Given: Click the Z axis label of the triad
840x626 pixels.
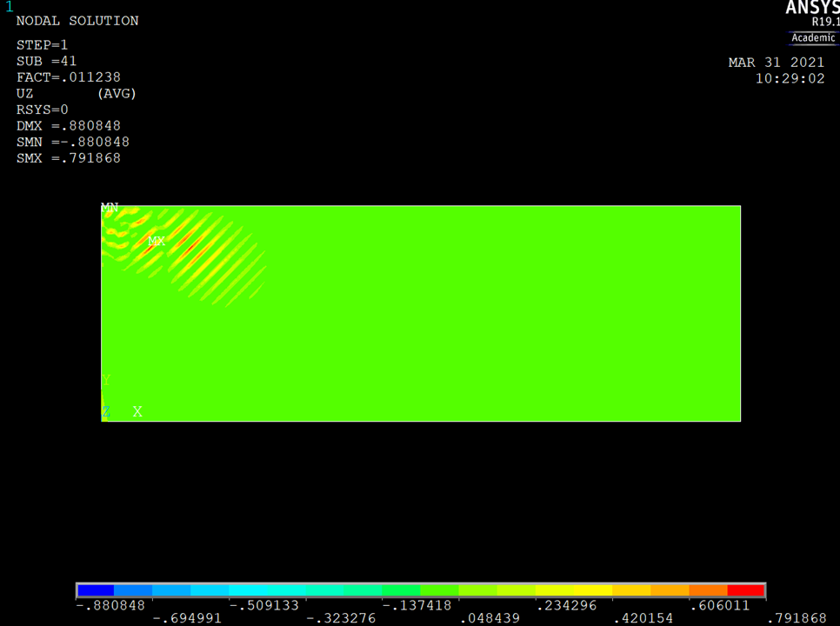Looking at the screenshot, I should pos(106,411).
